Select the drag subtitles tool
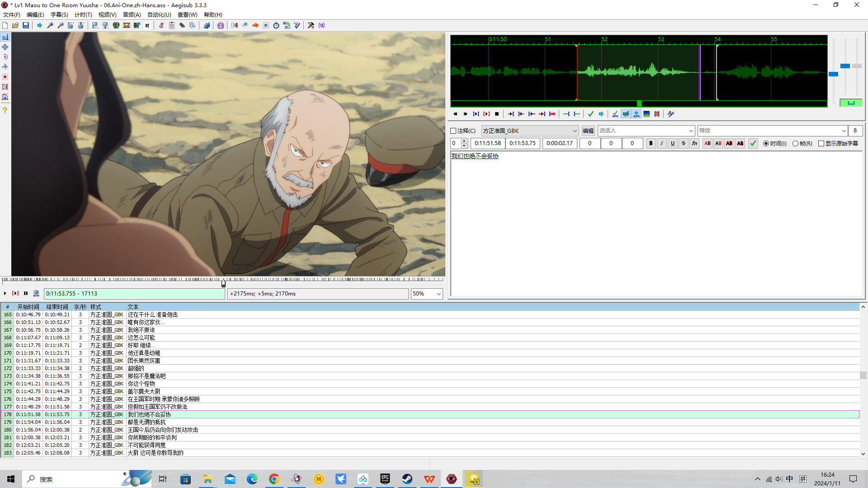Viewport: 868px width, 488px height. pyautogui.click(x=5, y=47)
